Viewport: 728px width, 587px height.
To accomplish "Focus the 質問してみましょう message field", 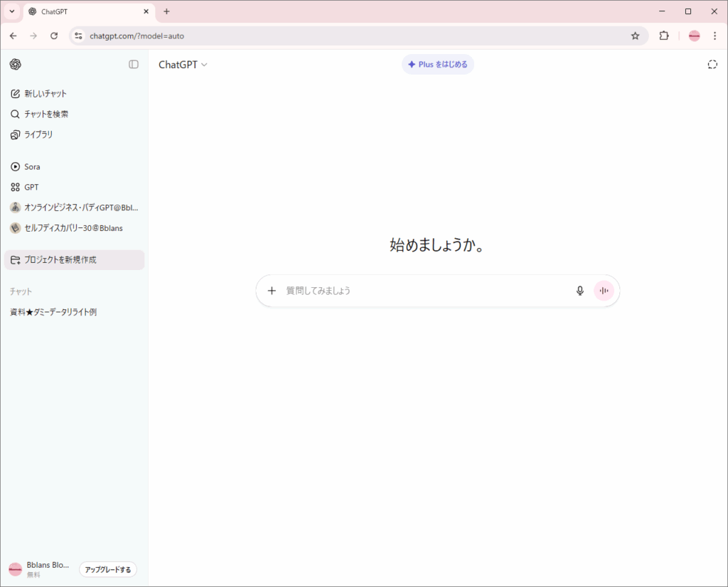I will pos(427,291).
